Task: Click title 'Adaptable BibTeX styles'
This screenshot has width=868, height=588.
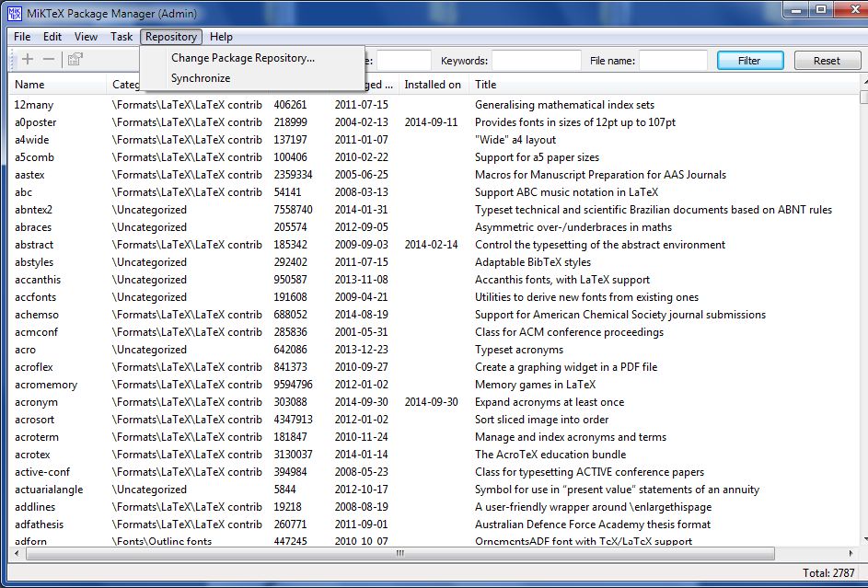Action: [533, 262]
